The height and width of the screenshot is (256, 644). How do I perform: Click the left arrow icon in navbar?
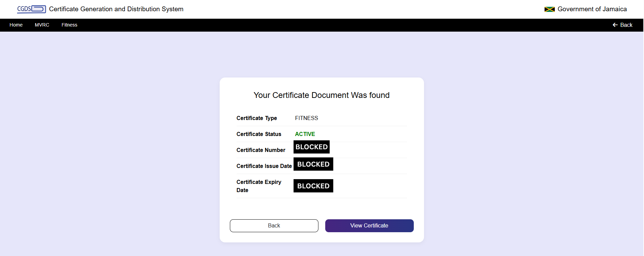click(x=615, y=25)
